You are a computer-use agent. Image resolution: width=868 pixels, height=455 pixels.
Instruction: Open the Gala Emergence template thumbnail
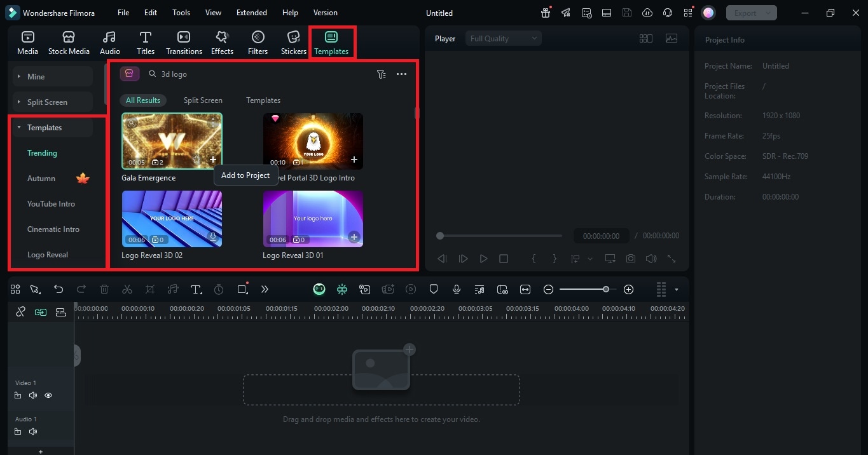coord(172,140)
